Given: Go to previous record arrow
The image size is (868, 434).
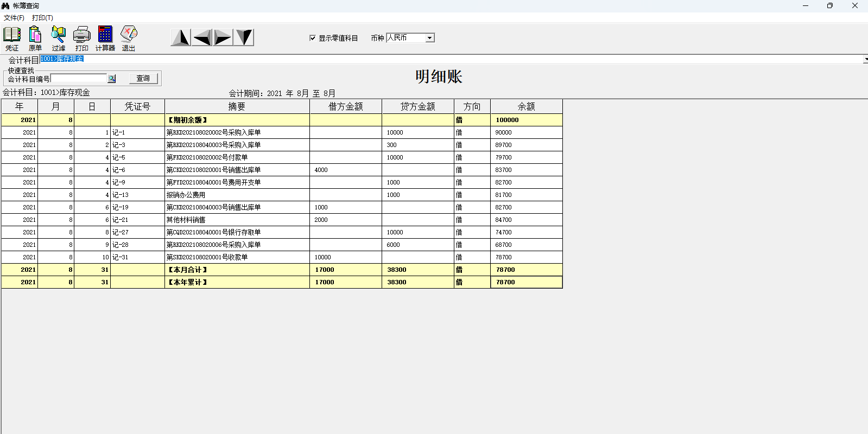Looking at the screenshot, I should click(x=202, y=37).
